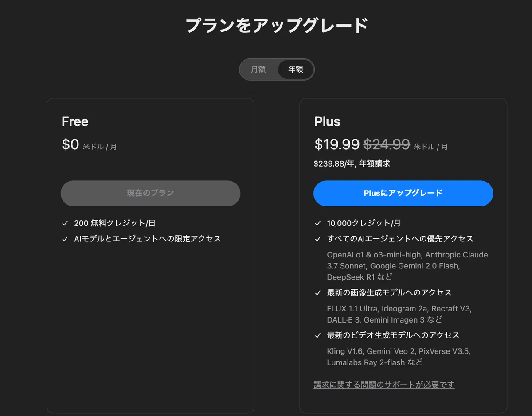This screenshot has width=532, height=416.
Task: Click the $19.99 discounted price
Action: (337, 144)
